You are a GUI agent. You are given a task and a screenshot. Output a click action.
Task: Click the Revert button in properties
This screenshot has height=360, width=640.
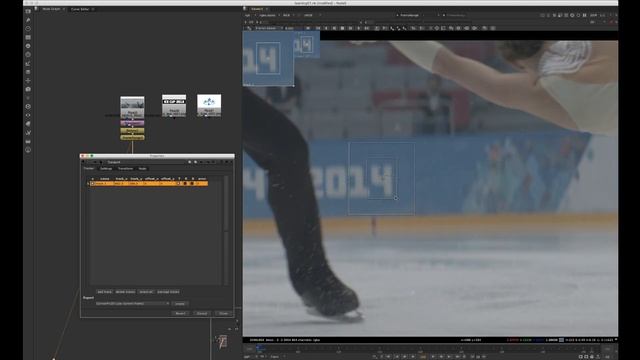point(180,313)
